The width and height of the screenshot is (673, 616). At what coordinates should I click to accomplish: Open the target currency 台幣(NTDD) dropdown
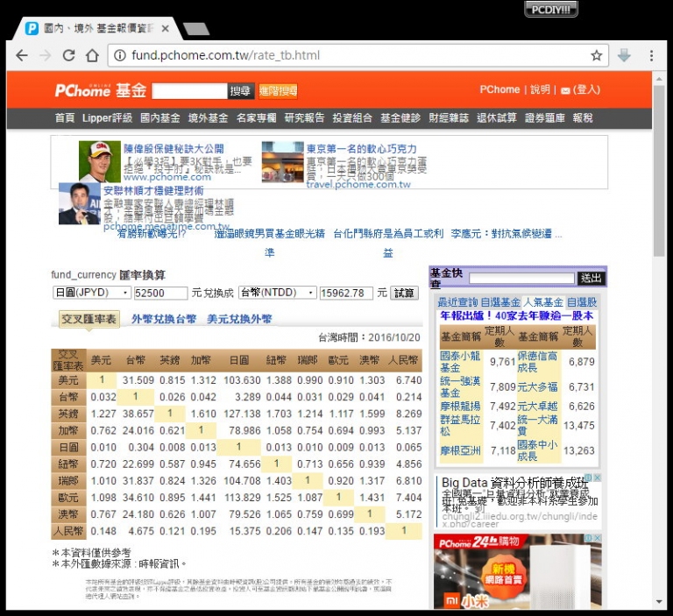pos(277,293)
